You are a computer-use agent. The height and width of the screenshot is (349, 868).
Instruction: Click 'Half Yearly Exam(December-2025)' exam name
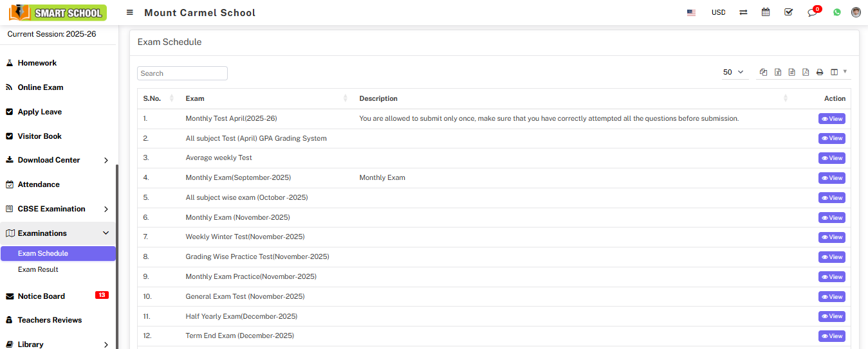tap(241, 316)
